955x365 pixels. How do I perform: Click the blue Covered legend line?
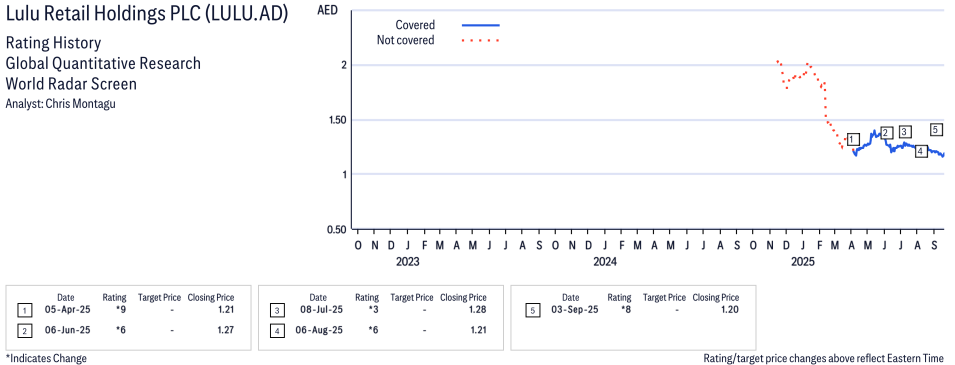[x=481, y=26]
